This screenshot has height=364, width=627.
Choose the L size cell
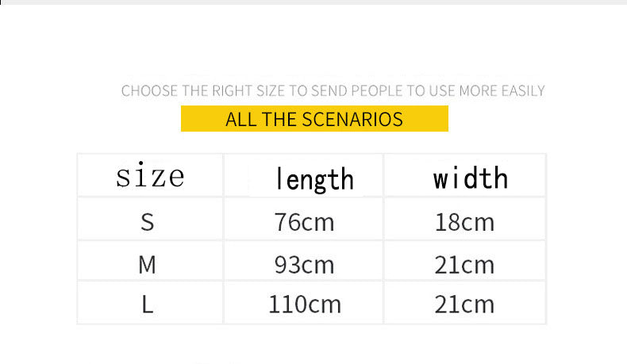147,305
